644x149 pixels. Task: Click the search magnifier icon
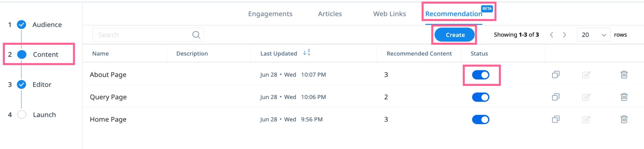coord(196,35)
